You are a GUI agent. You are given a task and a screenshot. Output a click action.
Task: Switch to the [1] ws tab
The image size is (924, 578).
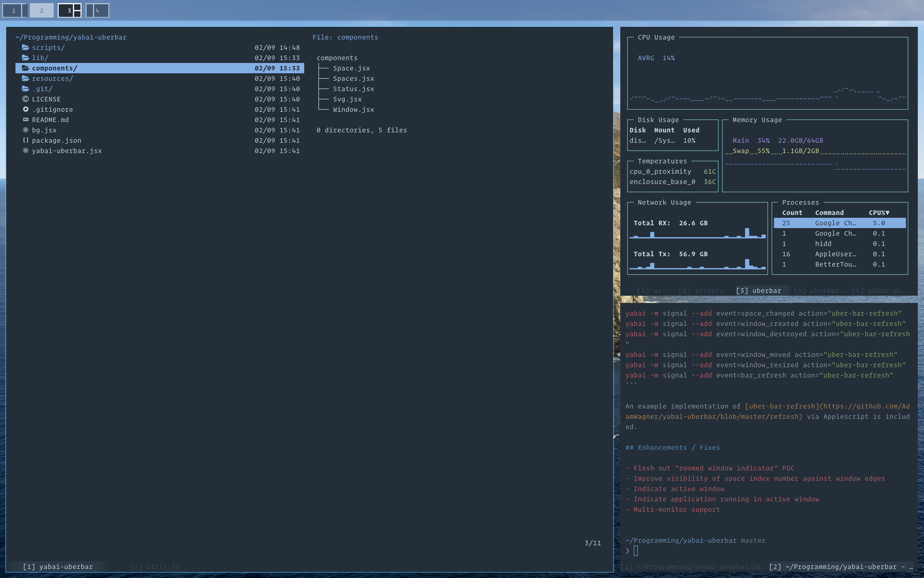point(649,291)
